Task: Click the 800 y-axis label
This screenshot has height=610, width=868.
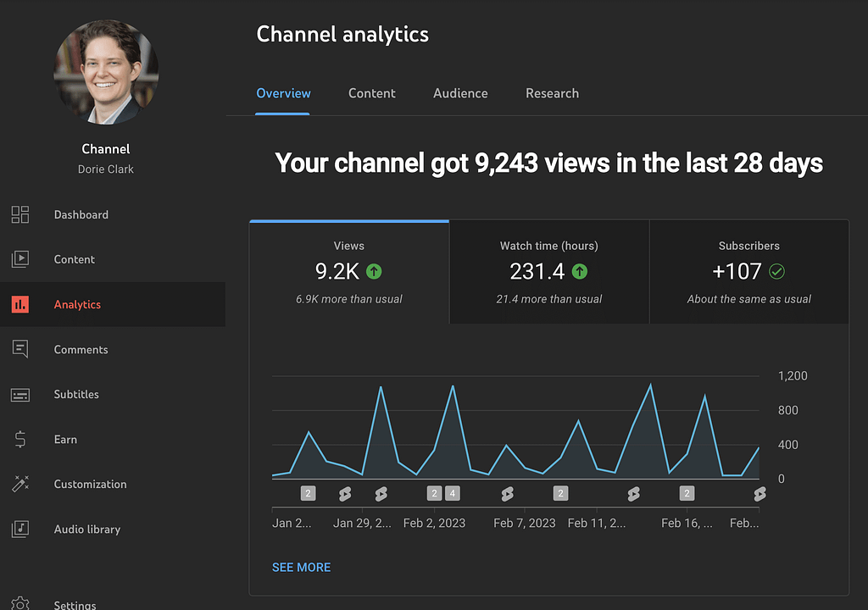Action: [x=787, y=410]
